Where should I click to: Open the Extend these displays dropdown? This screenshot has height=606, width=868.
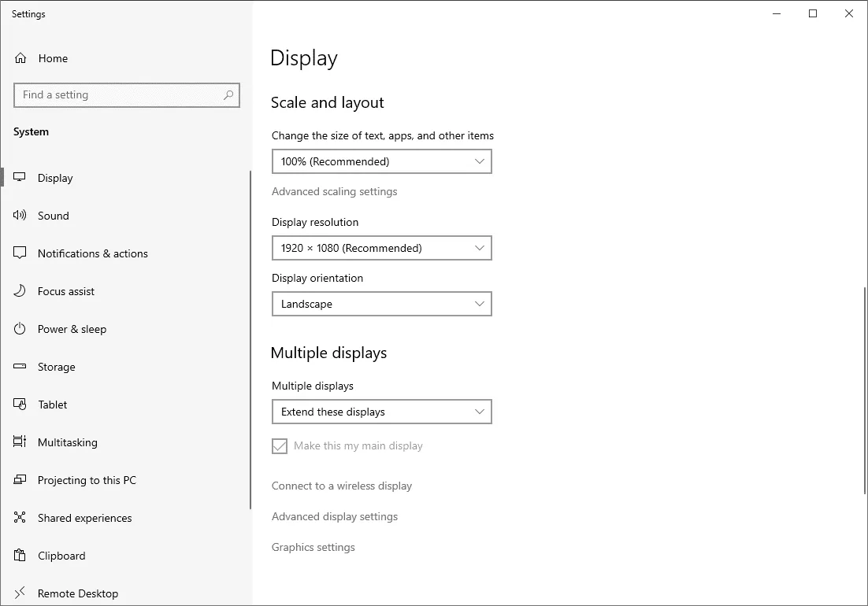pyautogui.click(x=381, y=412)
